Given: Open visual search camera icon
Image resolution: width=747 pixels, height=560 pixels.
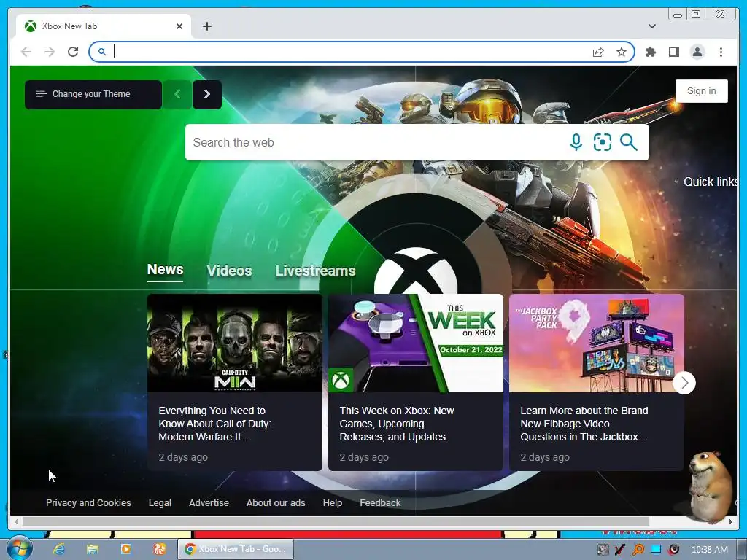Looking at the screenshot, I should point(602,142).
